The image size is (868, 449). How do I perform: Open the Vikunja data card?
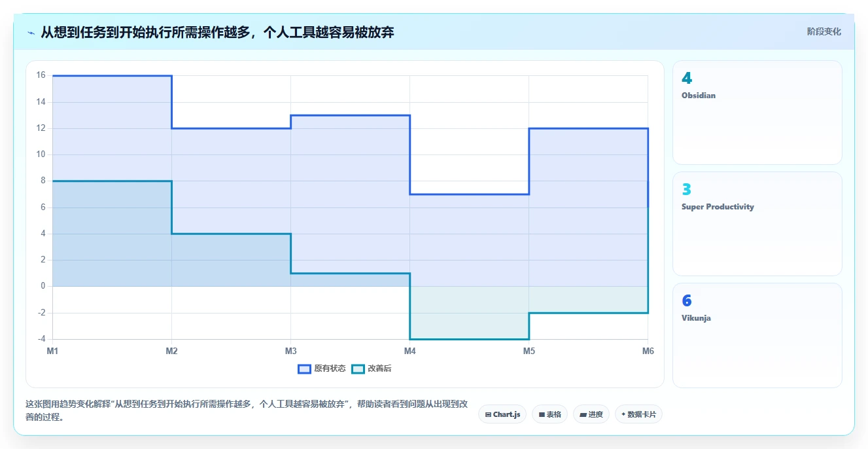(757, 335)
